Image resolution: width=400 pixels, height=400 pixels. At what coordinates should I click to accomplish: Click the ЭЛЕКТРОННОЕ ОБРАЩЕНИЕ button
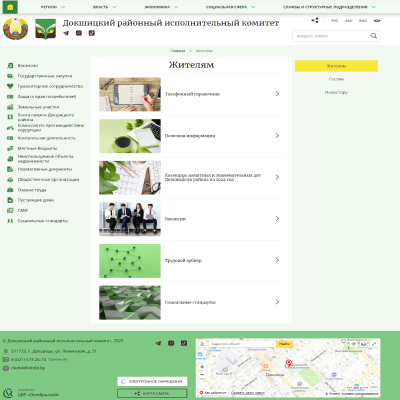152,381
